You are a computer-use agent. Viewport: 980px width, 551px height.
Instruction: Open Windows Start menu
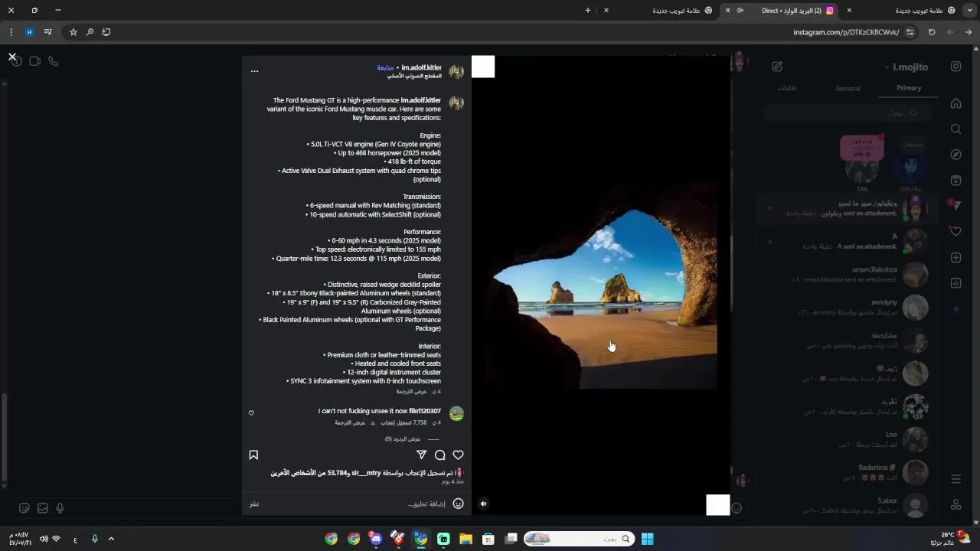pyautogui.click(x=647, y=539)
